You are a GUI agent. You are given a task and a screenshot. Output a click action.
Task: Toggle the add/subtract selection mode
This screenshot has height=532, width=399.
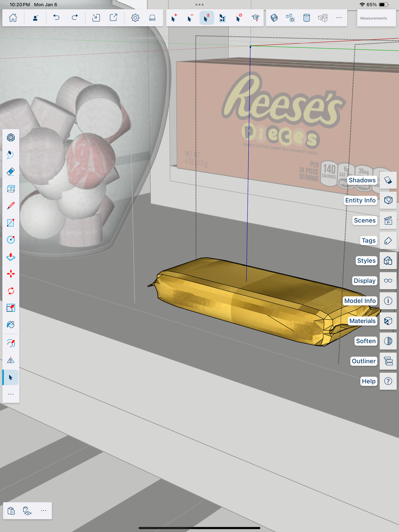(207, 18)
